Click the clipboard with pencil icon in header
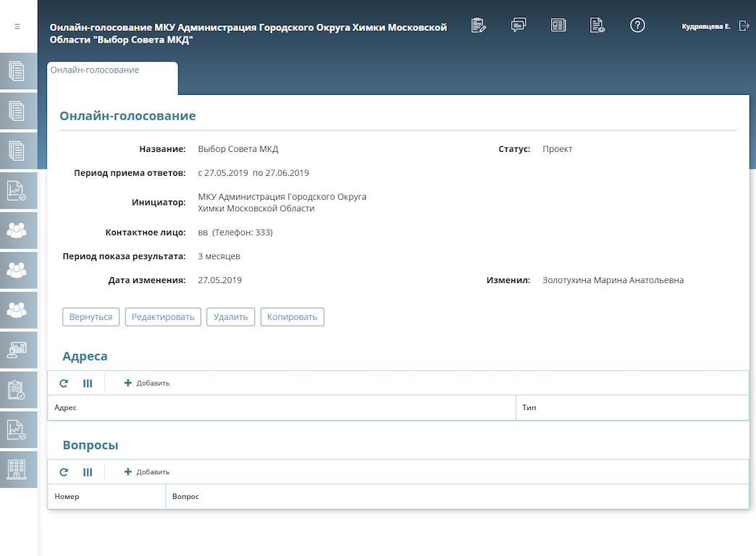This screenshot has height=556, width=756. [478, 25]
